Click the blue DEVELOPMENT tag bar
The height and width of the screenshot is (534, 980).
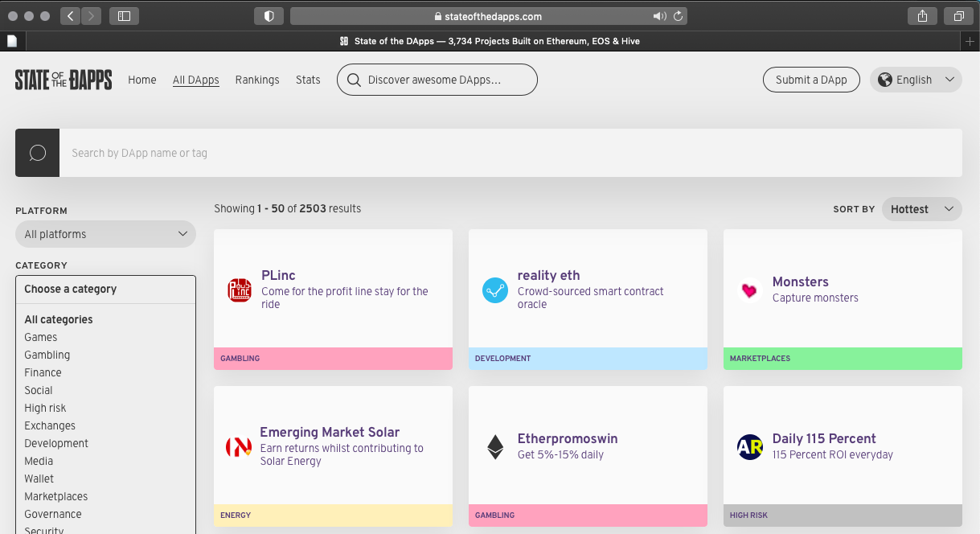[x=588, y=359]
